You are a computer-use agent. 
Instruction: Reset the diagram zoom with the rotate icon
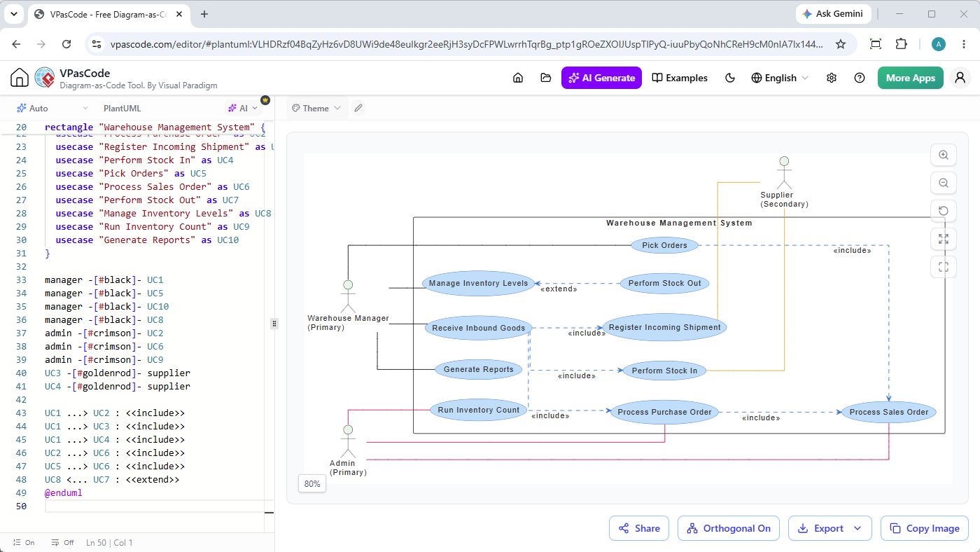point(944,211)
